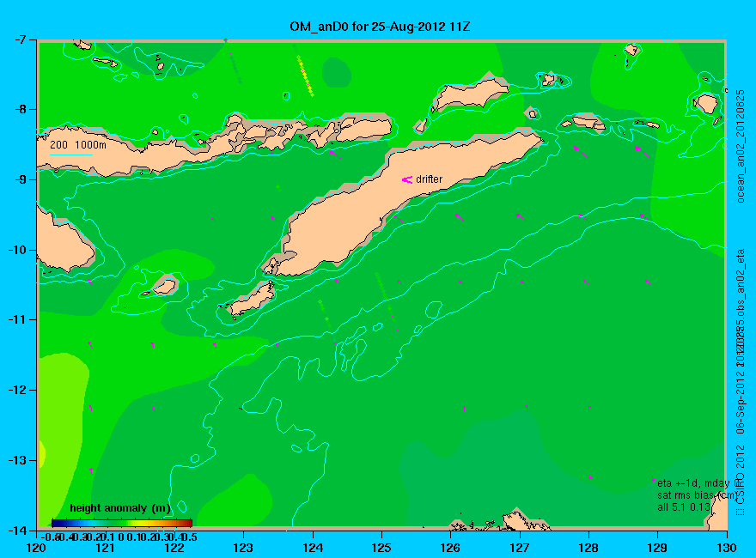Click latitude tick label -14
756x558 pixels.
pyautogui.click(x=18, y=530)
